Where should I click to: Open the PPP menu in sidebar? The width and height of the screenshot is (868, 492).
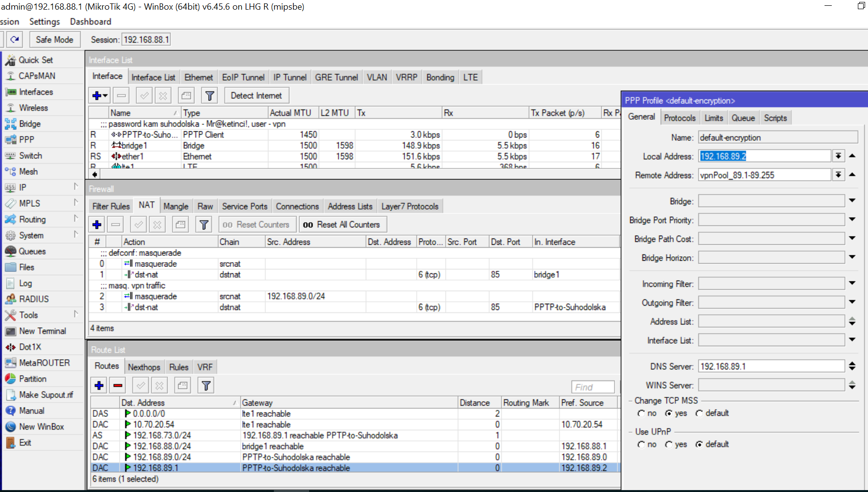coord(27,140)
